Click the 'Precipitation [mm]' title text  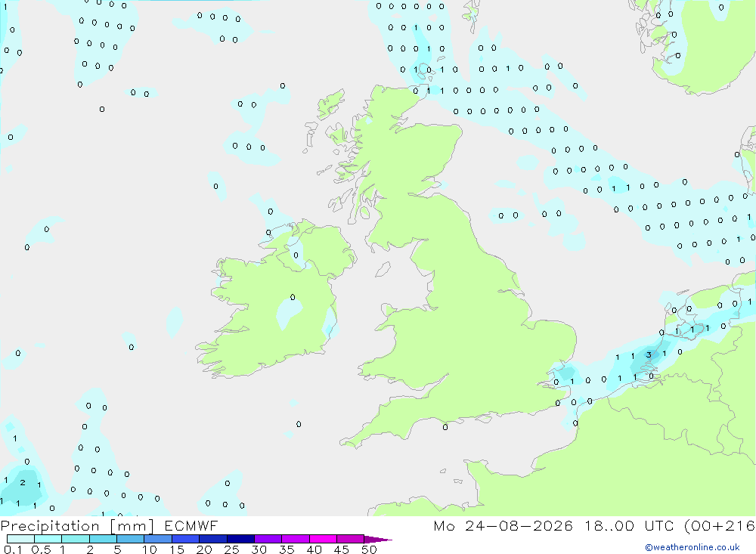pyautogui.click(x=77, y=526)
